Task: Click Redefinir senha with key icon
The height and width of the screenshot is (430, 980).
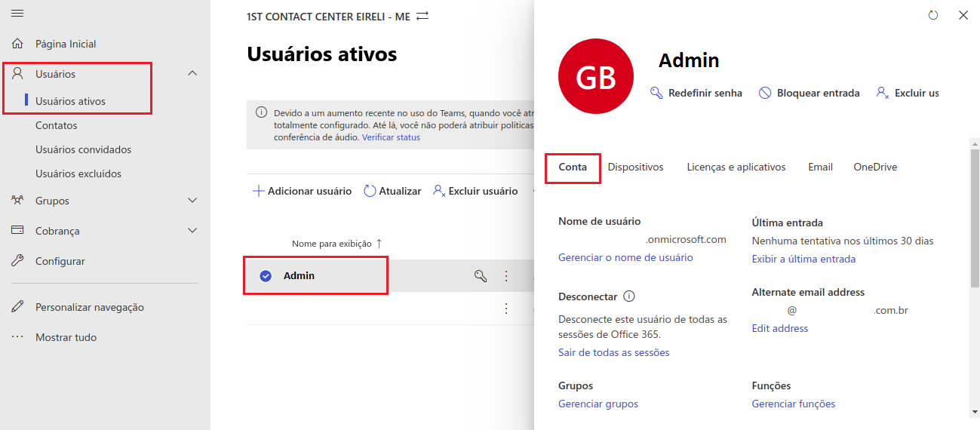Action: [x=696, y=93]
